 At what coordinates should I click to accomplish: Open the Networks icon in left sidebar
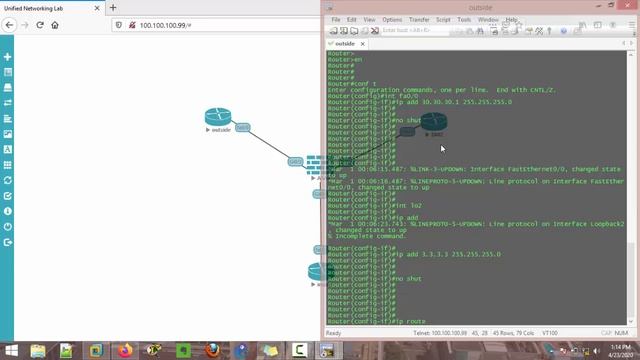7,87
